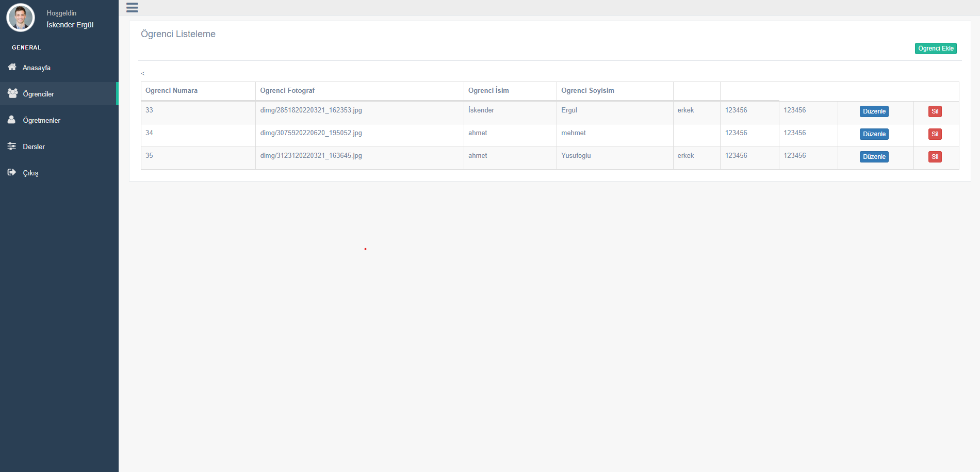Click Düzenle for student Iskender Ergül
This screenshot has height=472, width=980.
coord(874,111)
